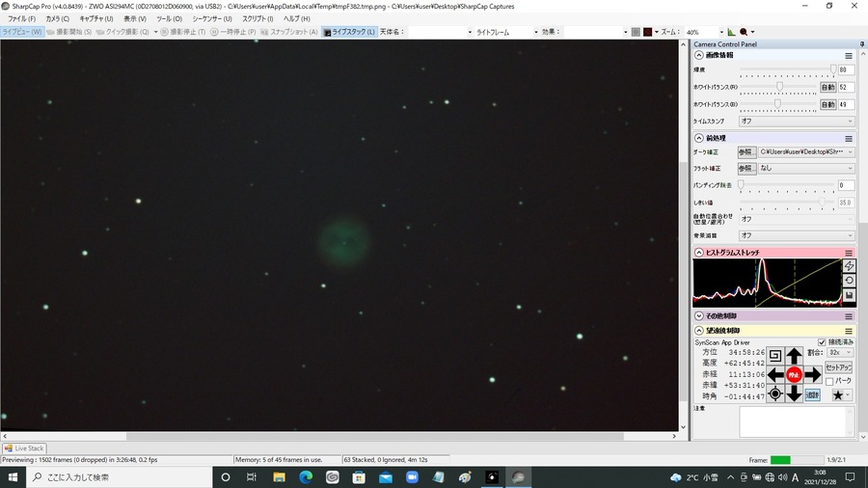Click 参照 button for フラット補正
868x488 pixels.
746,168
